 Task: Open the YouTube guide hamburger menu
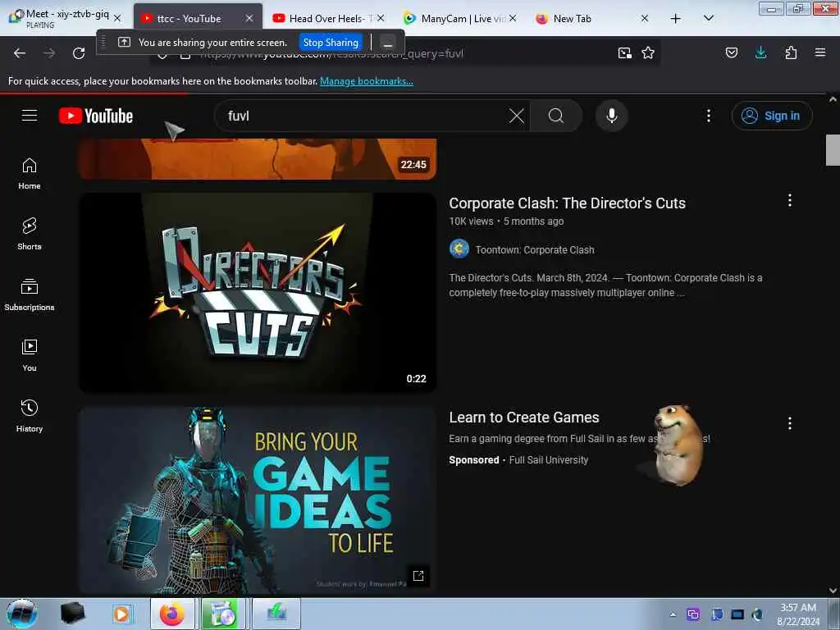point(30,116)
